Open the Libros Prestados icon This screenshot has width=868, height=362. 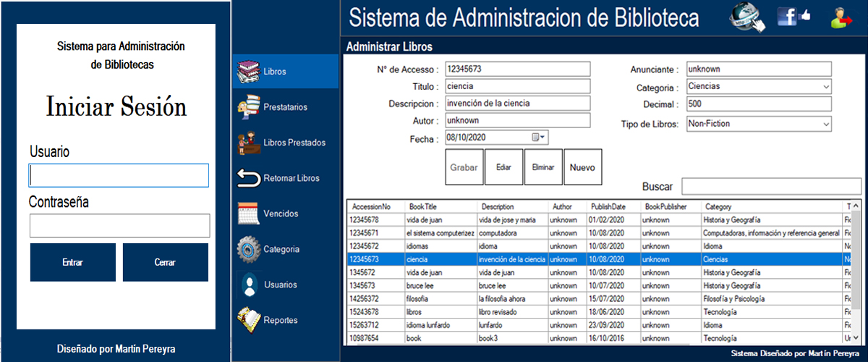tap(248, 143)
